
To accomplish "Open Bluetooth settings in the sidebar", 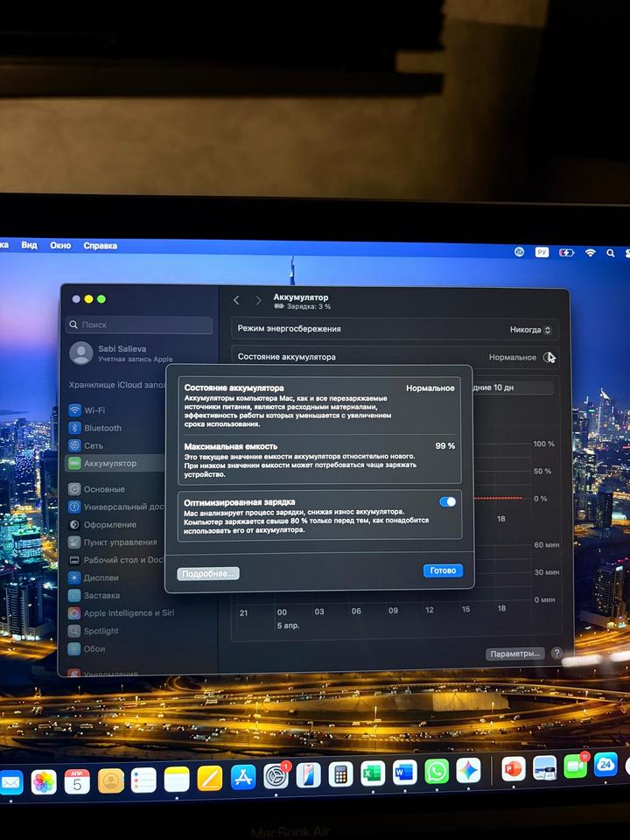I will [102, 428].
